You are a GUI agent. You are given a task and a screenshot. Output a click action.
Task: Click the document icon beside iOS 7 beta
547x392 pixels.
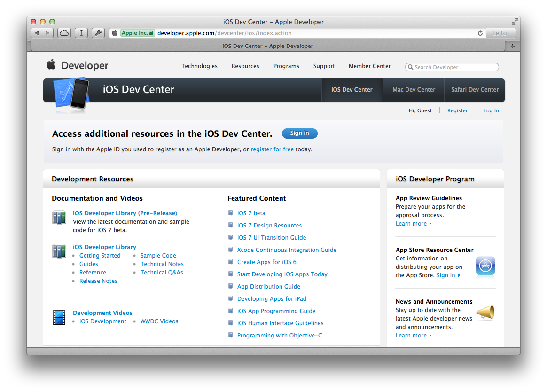(x=230, y=213)
